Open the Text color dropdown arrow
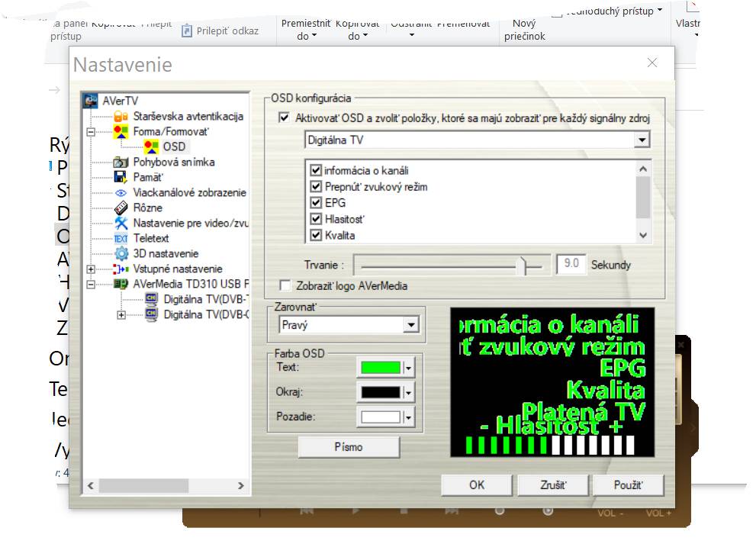The width and height of the screenshot is (756, 560). 408,368
